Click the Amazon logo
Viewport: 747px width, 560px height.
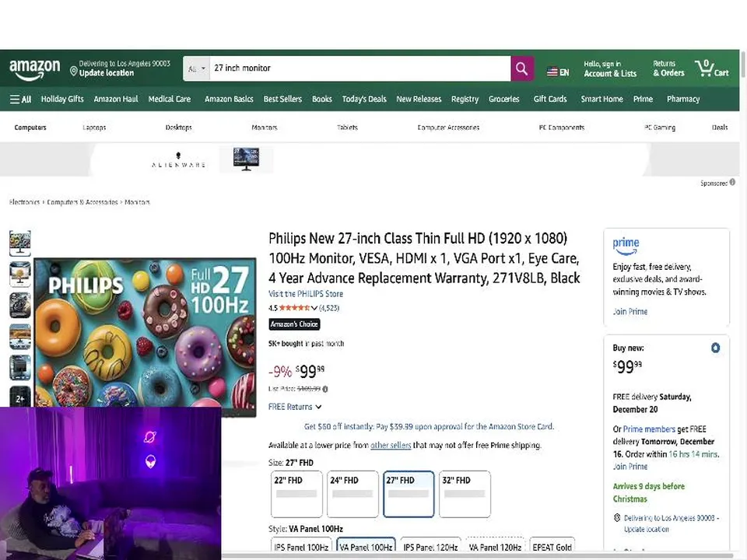point(34,68)
